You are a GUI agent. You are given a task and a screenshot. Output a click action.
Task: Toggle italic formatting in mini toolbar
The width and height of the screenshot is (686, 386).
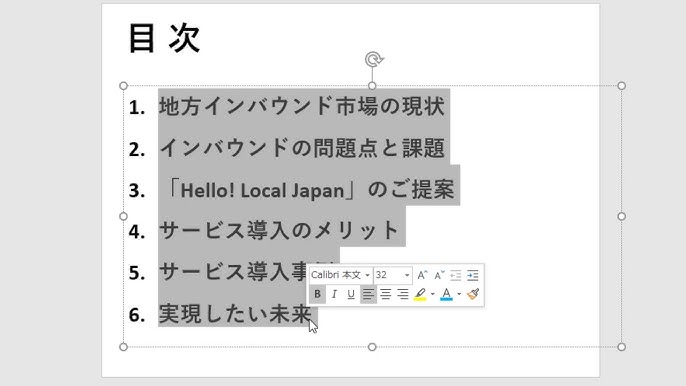pos(334,294)
